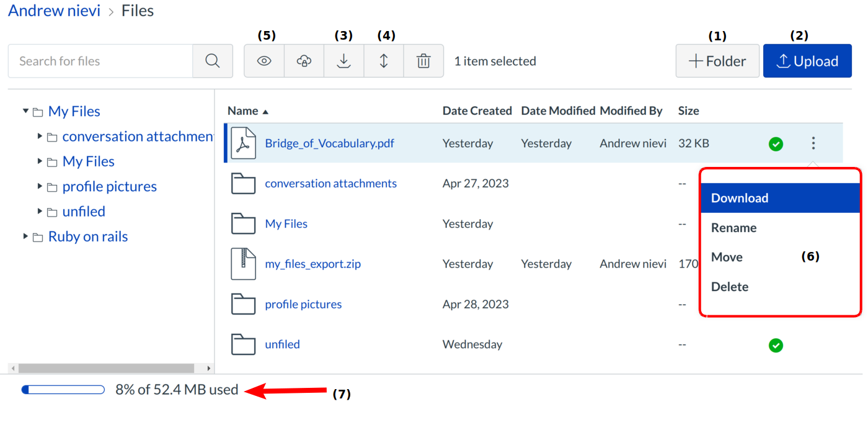Select Move in the context menu
The image size is (868, 422).
727,257
